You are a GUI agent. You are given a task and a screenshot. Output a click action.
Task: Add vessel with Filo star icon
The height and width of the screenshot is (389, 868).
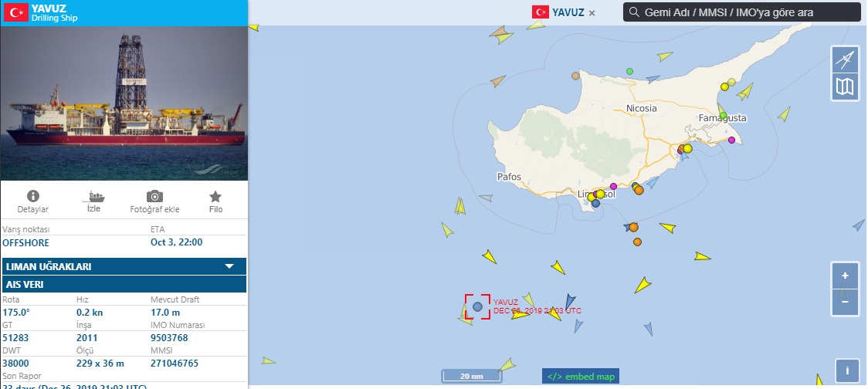click(x=215, y=197)
